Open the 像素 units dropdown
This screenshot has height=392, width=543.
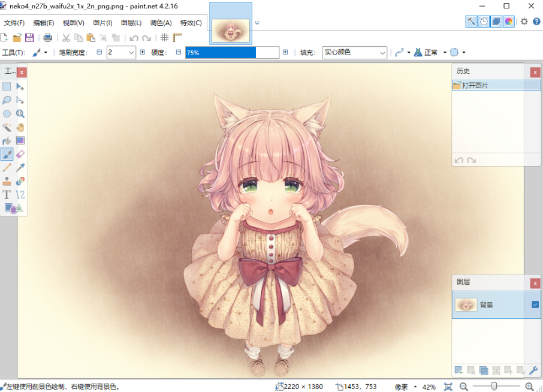tap(405, 387)
